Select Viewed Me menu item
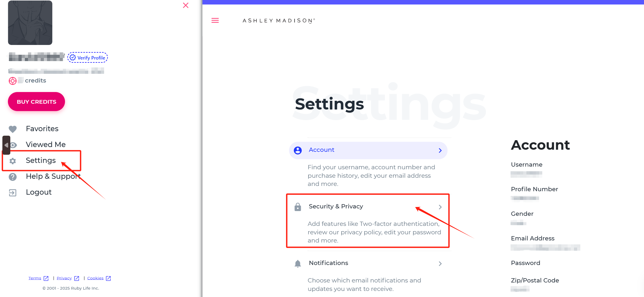 point(46,144)
